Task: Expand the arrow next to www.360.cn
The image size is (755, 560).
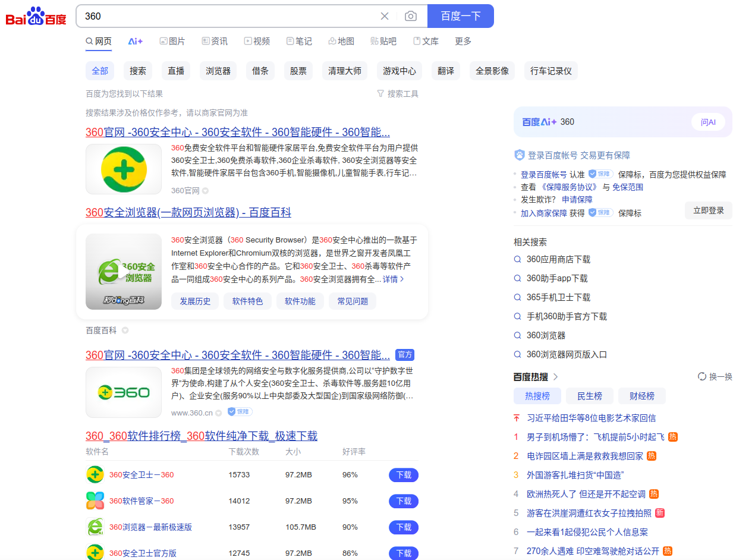Action: [218, 413]
